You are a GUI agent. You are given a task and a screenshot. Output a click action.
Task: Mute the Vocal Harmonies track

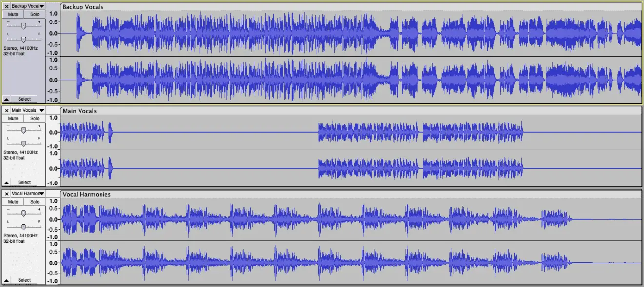[12, 202]
